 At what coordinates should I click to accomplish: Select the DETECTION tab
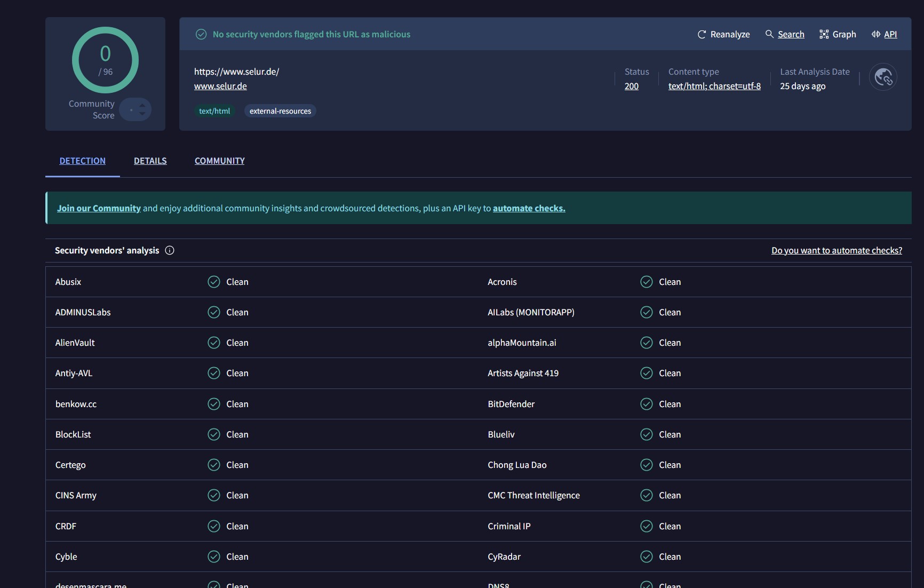(82, 161)
